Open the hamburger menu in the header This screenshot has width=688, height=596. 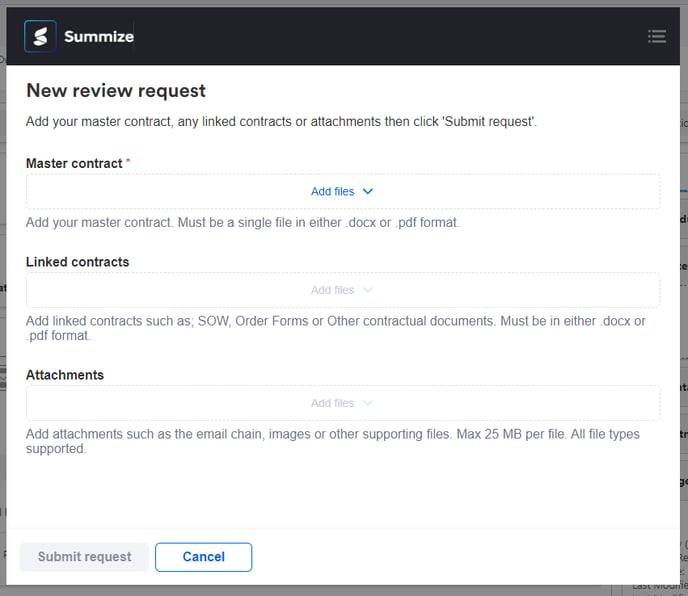click(x=657, y=36)
